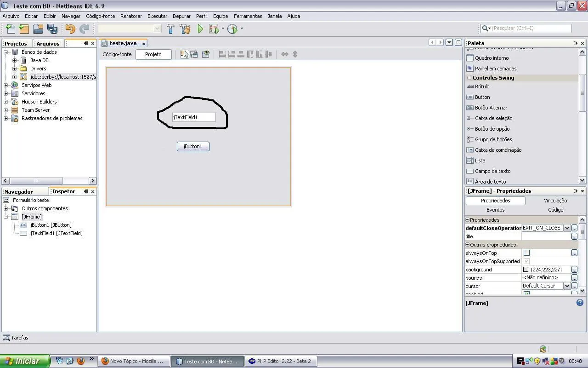Viewport: 588px width, 368px height.
Task: Open the defaultCloseOperation dropdown
Action: (x=567, y=228)
